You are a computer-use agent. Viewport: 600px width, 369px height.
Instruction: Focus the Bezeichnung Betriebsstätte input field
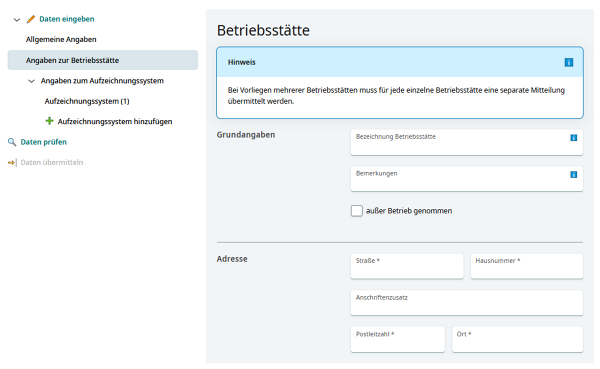[x=466, y=142]
